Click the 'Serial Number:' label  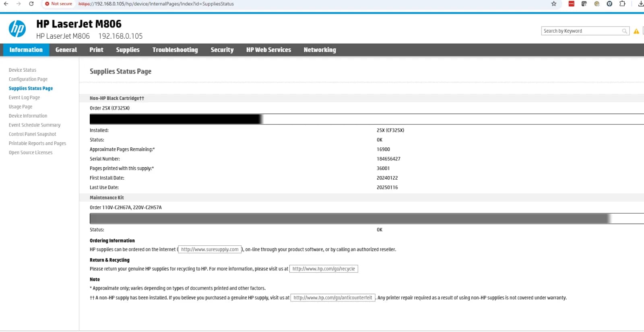click(x=105, y=159)
